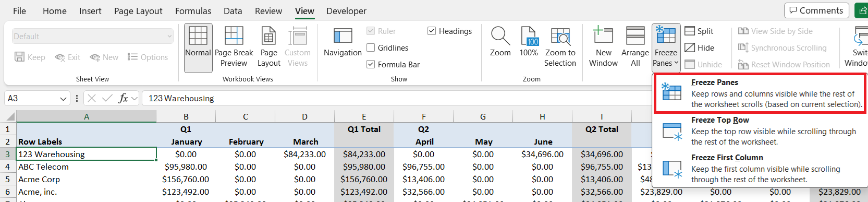Select cell '$34,696.00' under June

tap(543, 154)
